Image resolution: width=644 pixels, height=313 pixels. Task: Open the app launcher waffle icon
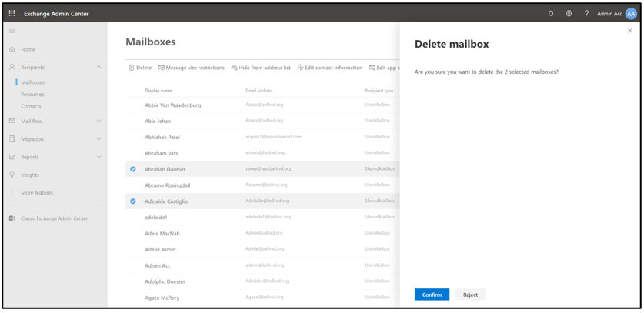12,14
